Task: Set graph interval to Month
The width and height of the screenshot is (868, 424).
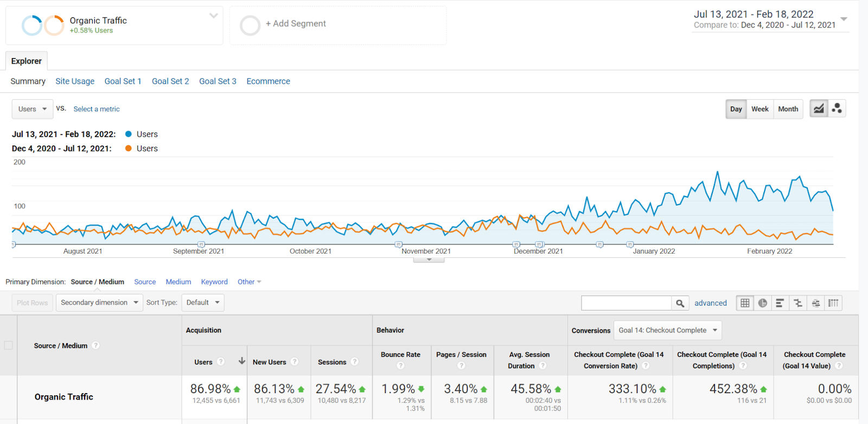Action: 788,109
